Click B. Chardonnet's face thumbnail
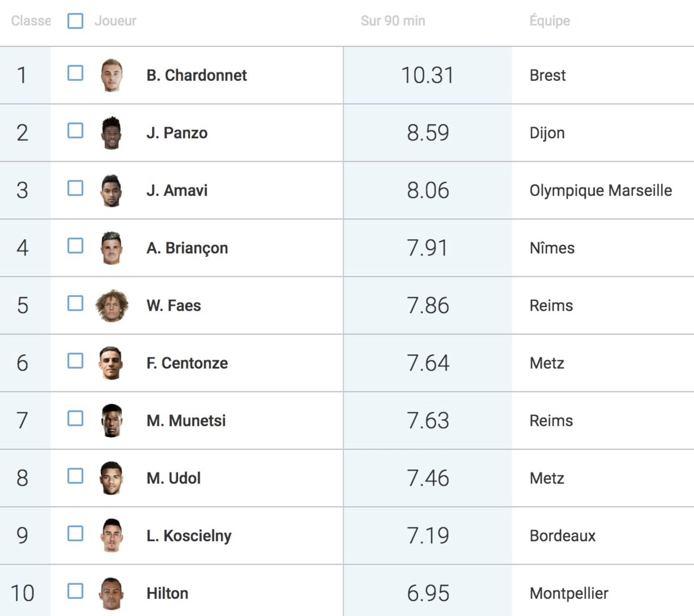 [x=112, y=75]
